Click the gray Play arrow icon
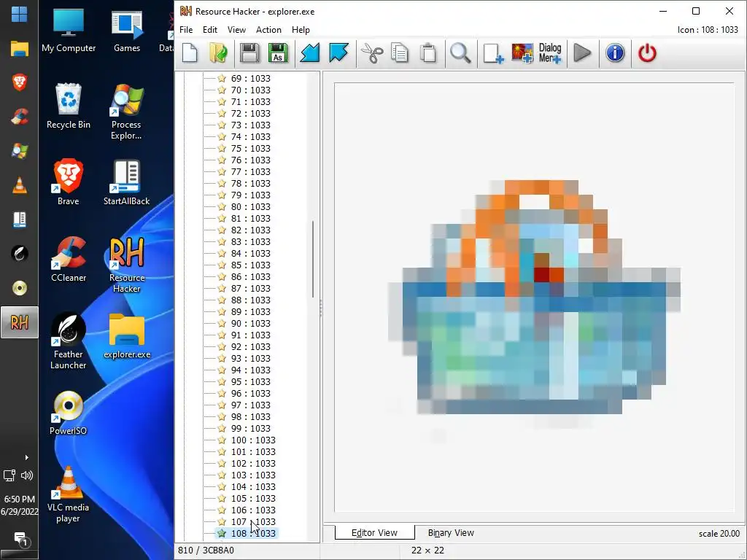Viewport: 747px width, 560px height. click(x=581, y=52)
